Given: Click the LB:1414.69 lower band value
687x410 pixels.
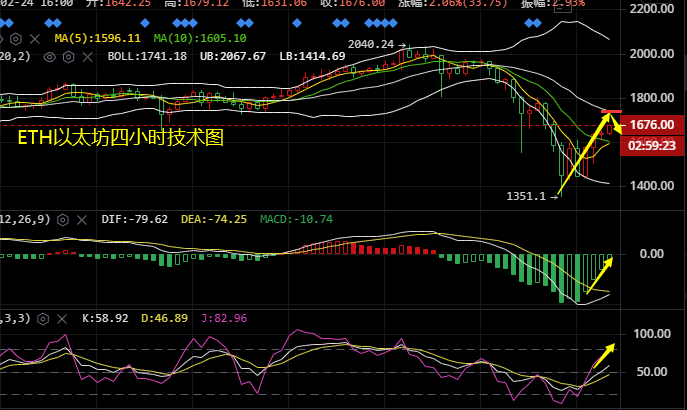Looking at the screenshot, I should click(312, 57).
